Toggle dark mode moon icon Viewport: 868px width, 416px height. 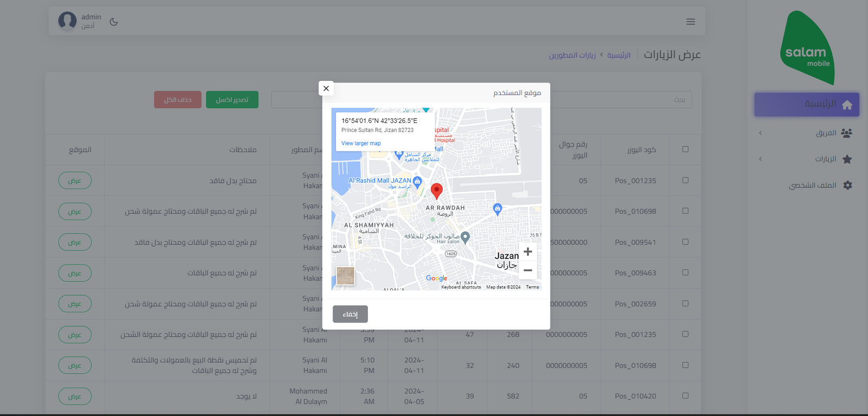114,22
